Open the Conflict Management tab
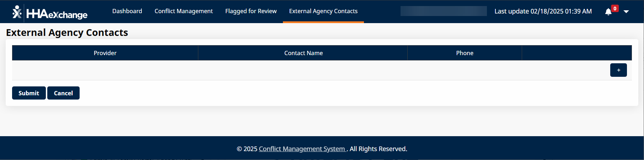644x160 pixels. click(x=184, y=11)
